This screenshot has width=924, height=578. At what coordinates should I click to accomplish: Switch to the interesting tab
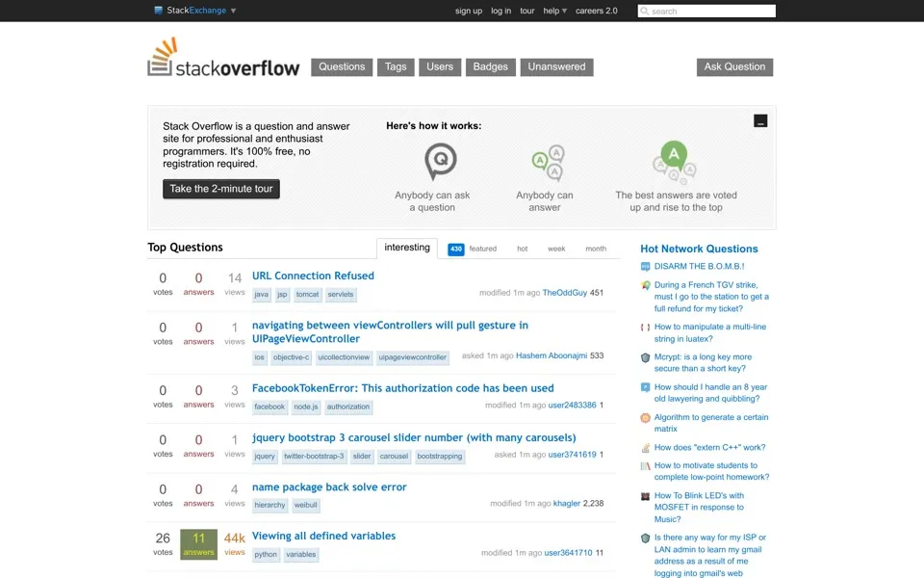[407, 248]
